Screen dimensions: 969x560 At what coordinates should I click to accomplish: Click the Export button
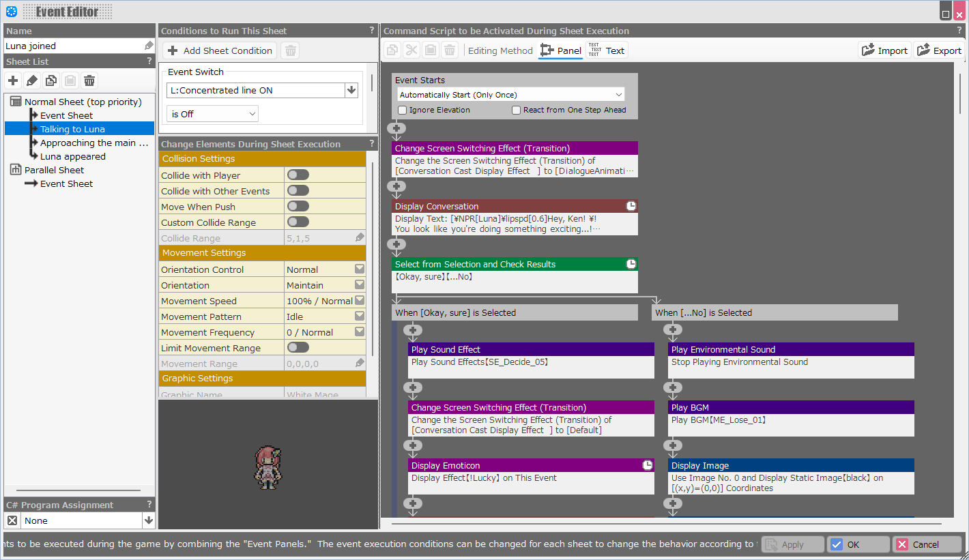939,50
